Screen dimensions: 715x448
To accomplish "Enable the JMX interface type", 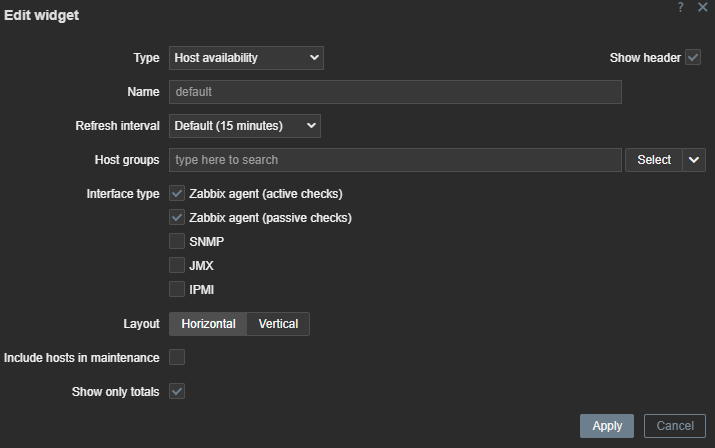I will pyautogui.click(x=177, y=265).
